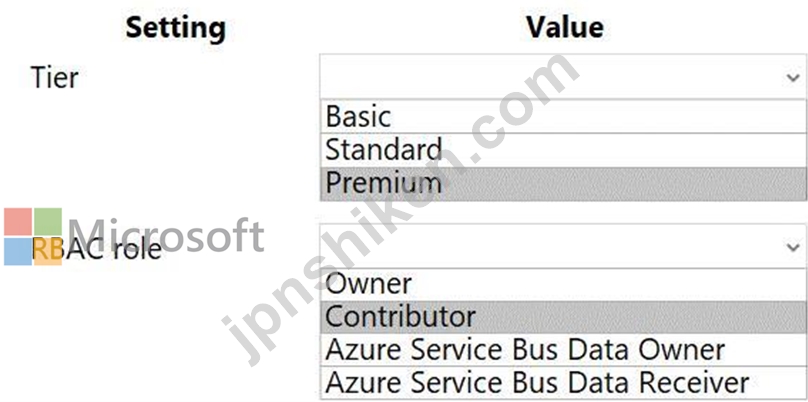808x402 pixels.
Task: Choose the highlighted Contributor role
Action: 563,317
